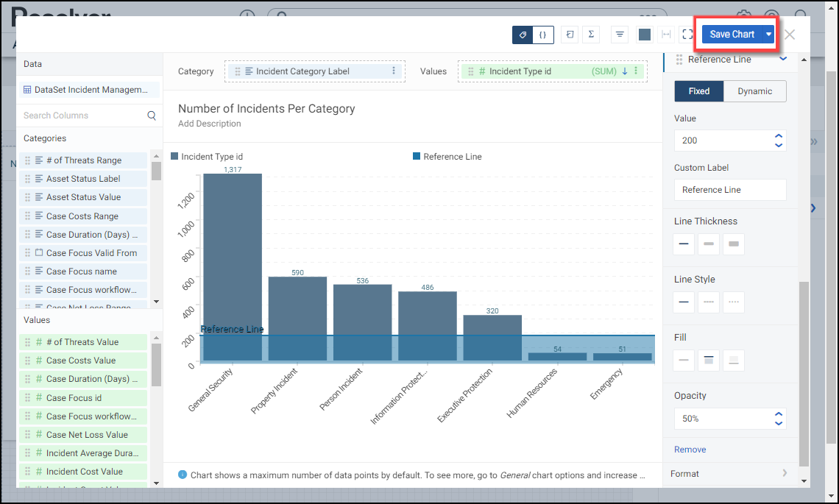The width and height of the screenshot is (839, 504).
Task: Open the chart color swatch
Action: (x=645, y=35)
